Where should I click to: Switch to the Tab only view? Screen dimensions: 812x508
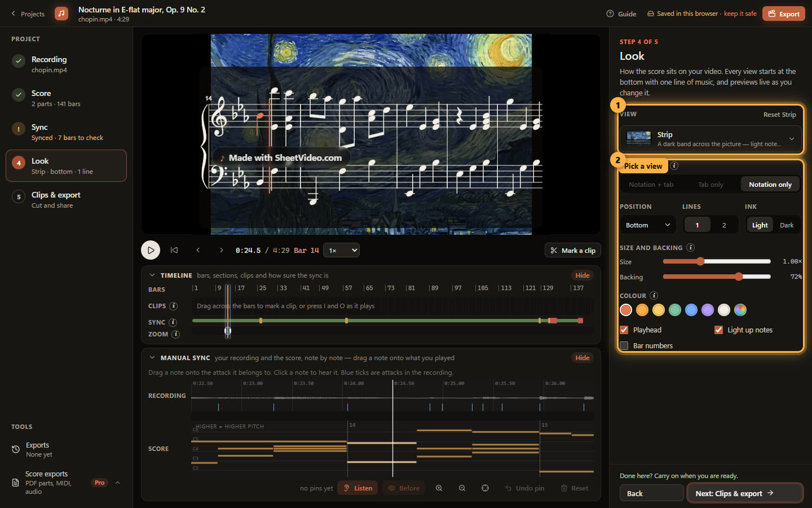(710, 185)
